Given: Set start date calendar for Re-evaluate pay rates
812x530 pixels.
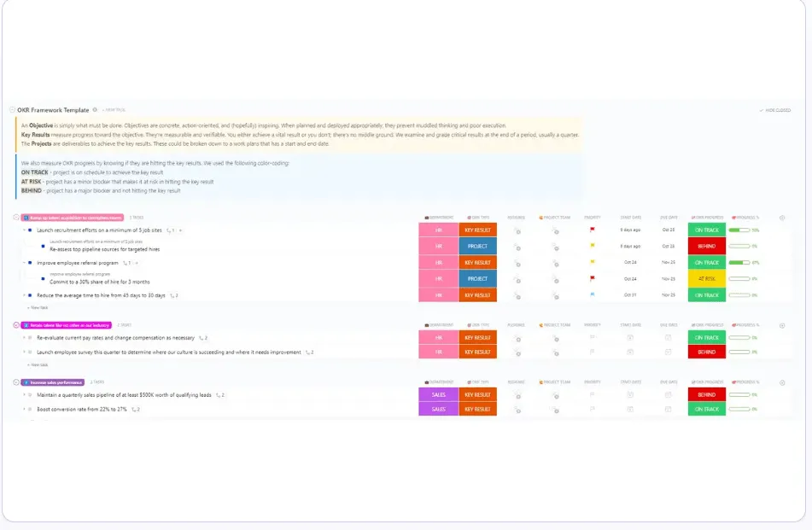Looking at the screenshot, I should point(630,337).
